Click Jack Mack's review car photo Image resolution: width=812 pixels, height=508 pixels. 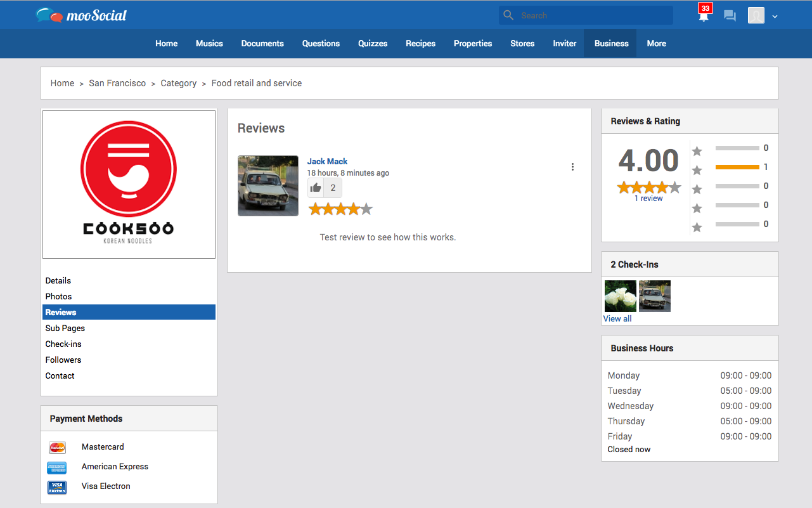pyautogui.click(x=268, y=186)
